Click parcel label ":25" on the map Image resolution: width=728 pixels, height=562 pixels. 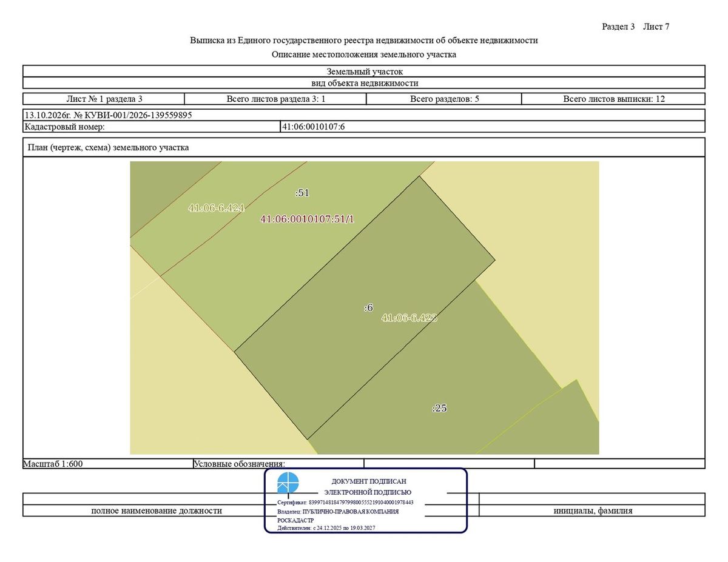[439, 408]
